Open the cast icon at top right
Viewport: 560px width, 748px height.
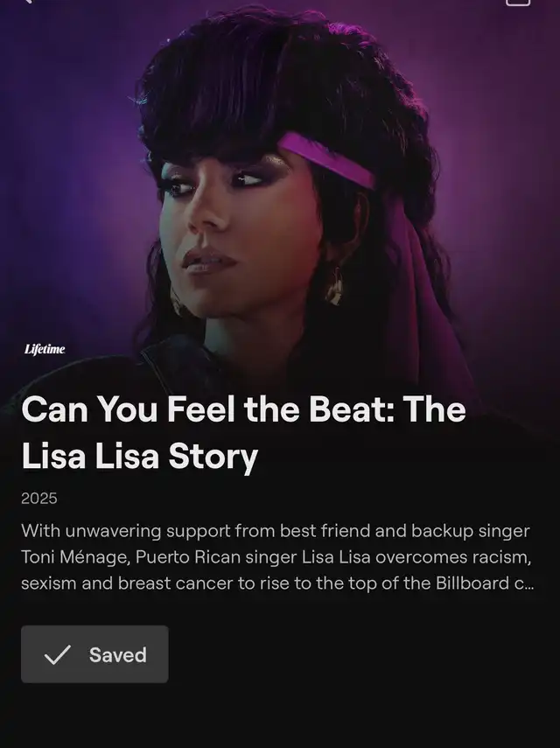(518, 2)
